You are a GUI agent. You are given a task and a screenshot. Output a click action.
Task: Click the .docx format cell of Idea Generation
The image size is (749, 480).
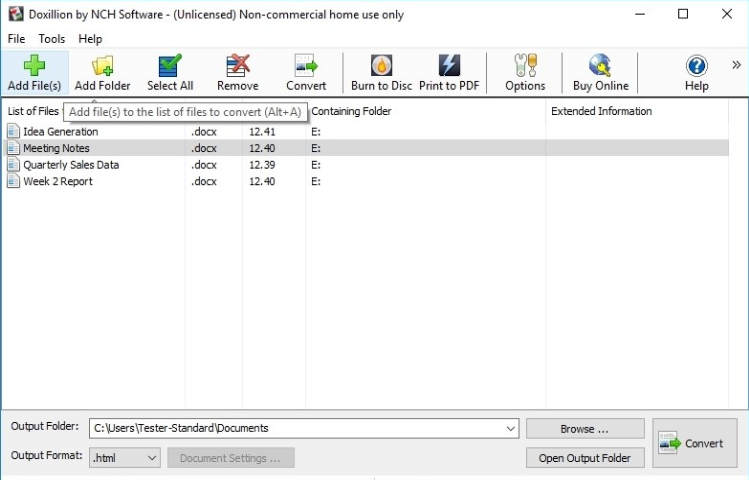click(204, 131)
